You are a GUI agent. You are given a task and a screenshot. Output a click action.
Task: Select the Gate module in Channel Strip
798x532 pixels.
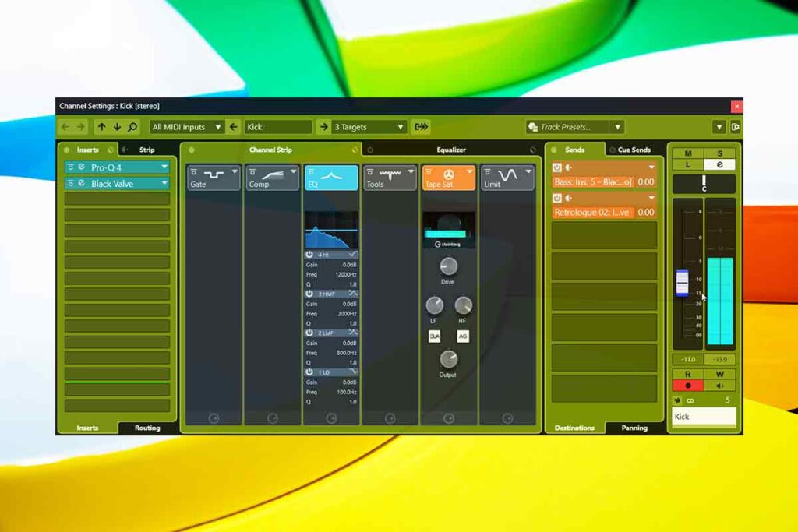[214, 178]
